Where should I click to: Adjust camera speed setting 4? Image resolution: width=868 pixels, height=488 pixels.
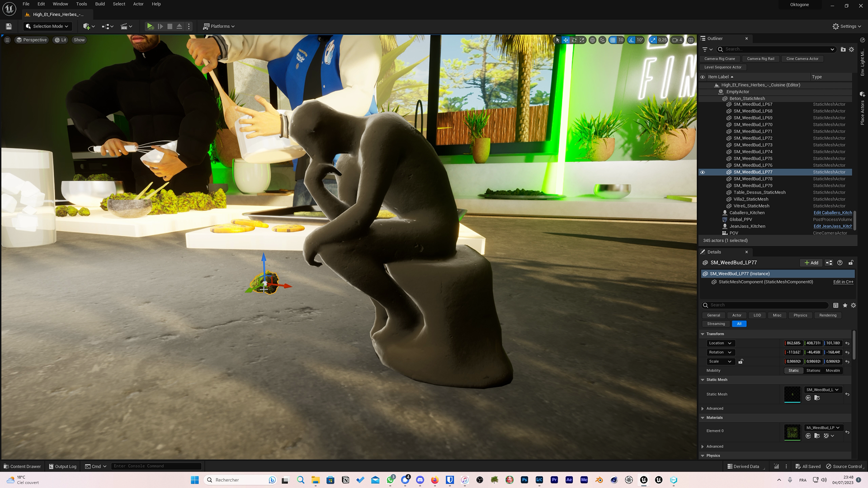pos(677,40)
